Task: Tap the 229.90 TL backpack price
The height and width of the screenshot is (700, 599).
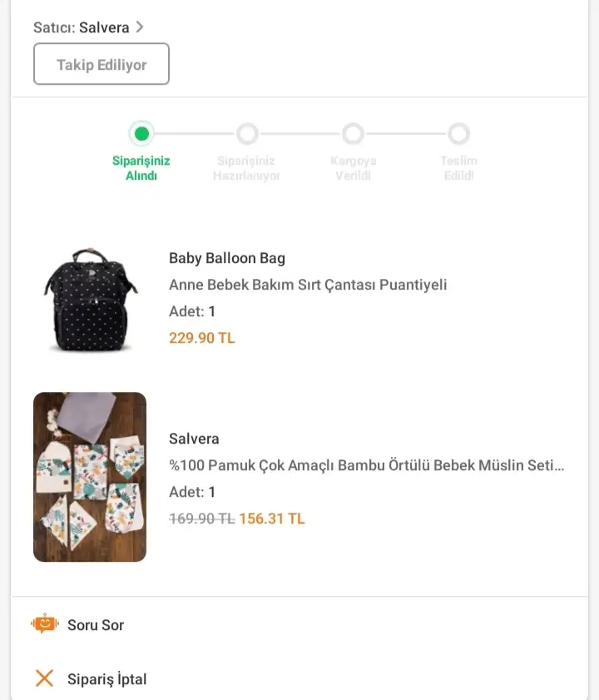Action: pos(202,338)
